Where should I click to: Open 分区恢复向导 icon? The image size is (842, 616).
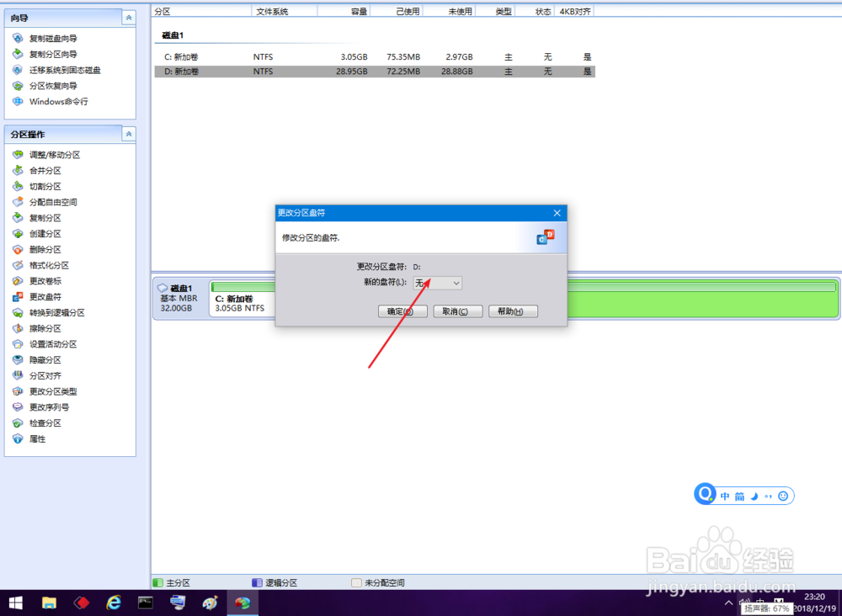click(x=18, y=85)
